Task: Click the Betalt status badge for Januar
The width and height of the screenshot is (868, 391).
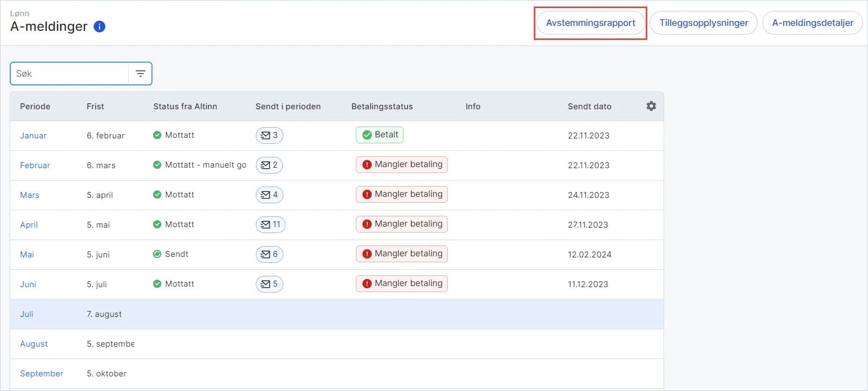Action: (x=380, y=135)
